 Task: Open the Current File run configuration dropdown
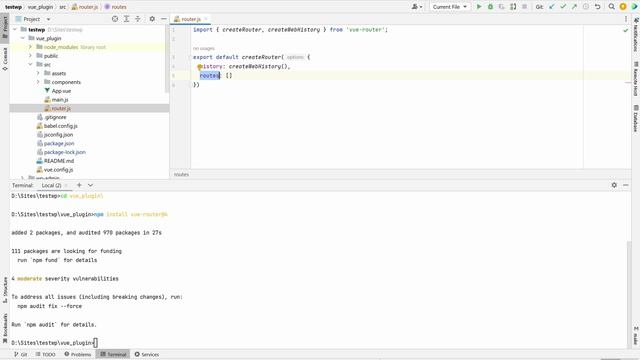pyautogui.click(x=449, y=7)
